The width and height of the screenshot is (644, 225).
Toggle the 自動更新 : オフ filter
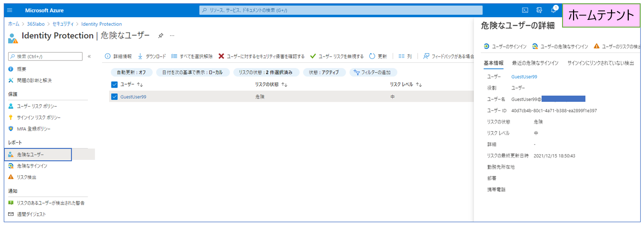pyautogui.click(x=131, y=72)
